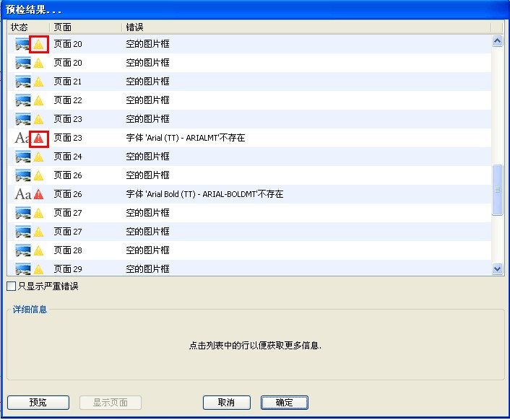Select the 页面 29 cell
The image size is (510, 420).
[68, 269]
